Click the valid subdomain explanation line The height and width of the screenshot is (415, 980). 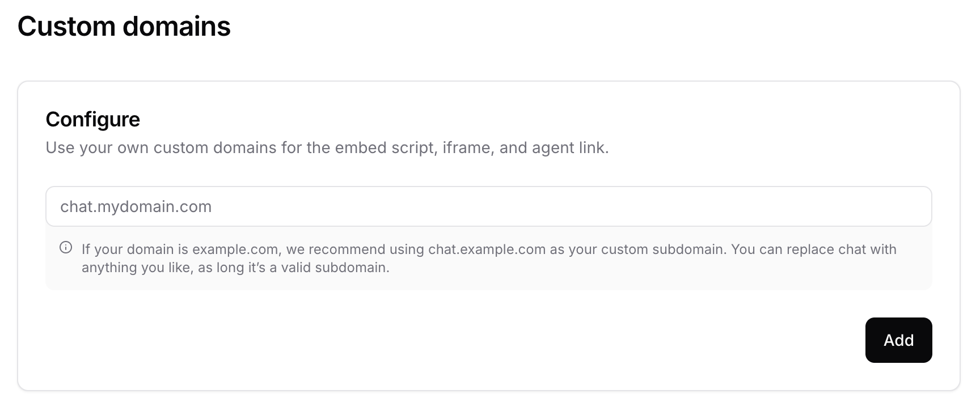click(235, 267)
